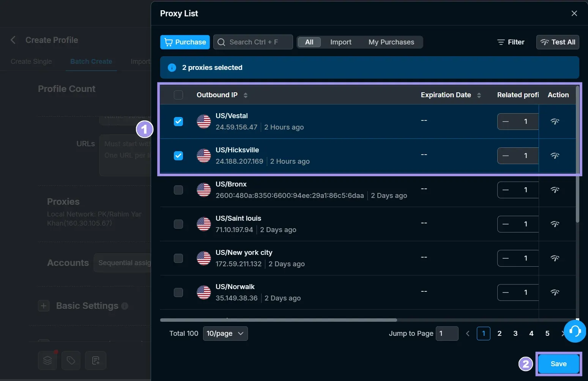Click the layers icon in bottom toolbar

pos(47,360)
